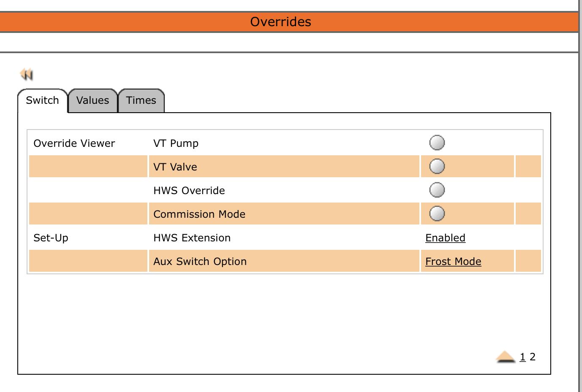Open the Times tab
582x392 pixels.
(x=141, y=100)
